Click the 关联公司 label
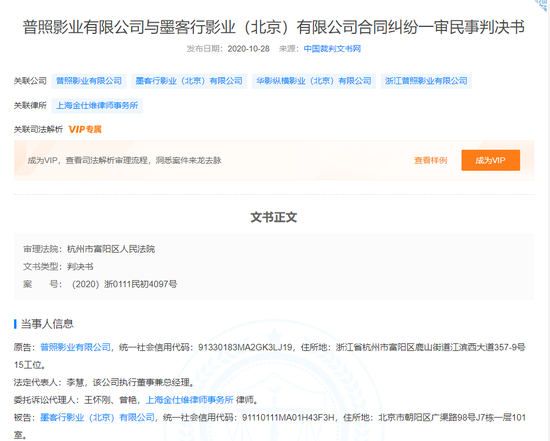 pos(30,81)
